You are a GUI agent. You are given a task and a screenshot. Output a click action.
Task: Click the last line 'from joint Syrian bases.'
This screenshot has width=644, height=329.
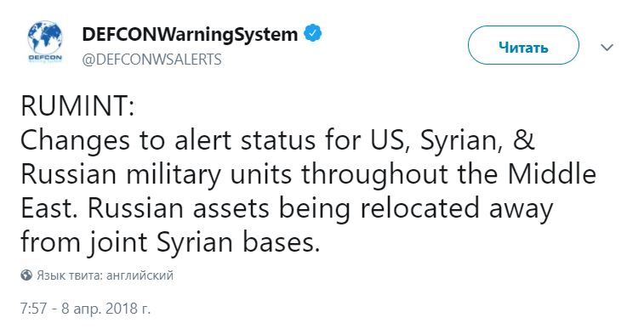pos(170,243)
